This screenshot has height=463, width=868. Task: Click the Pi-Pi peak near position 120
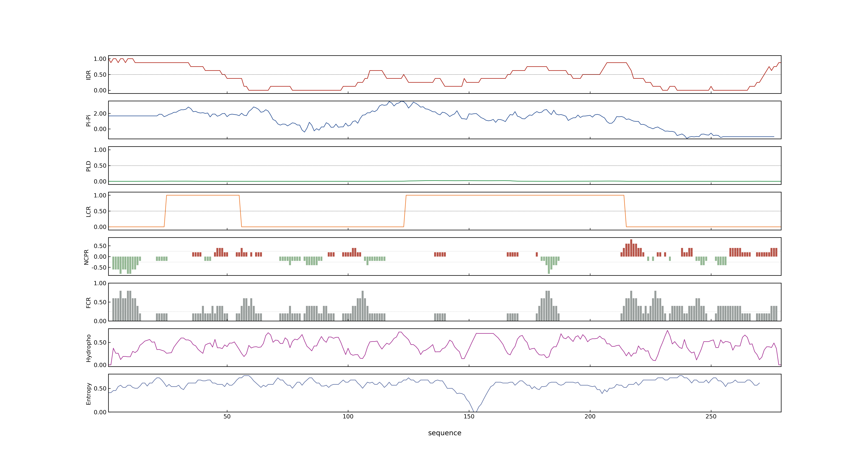coord(401,101)
